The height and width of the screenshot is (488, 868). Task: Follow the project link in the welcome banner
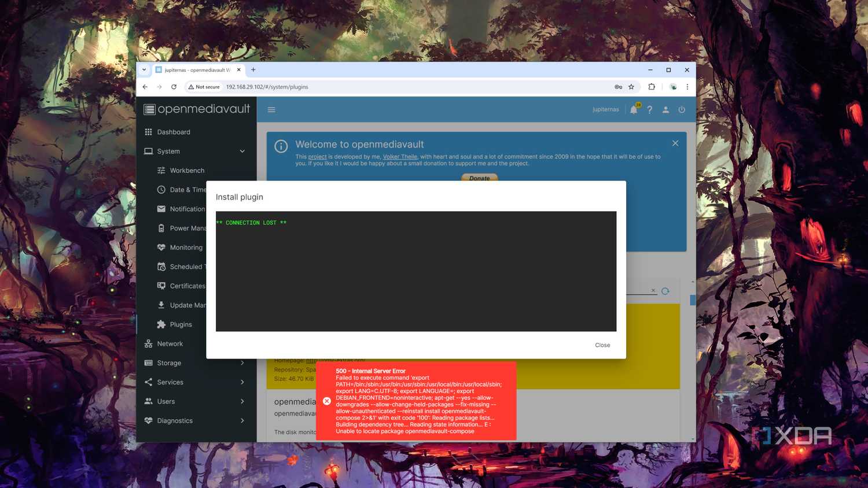pyautogui.click(x=317, y=157)
